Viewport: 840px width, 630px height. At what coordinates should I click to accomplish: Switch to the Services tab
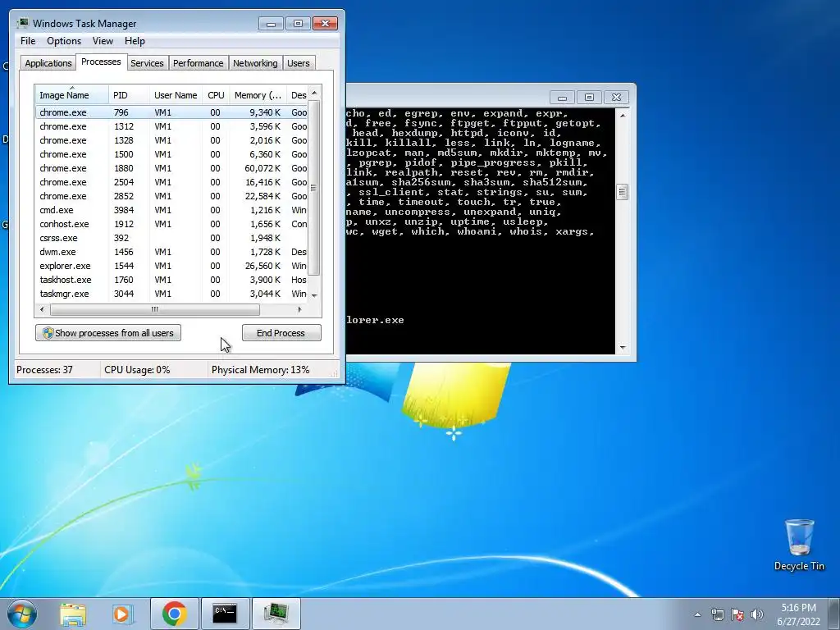coord(147,63)
